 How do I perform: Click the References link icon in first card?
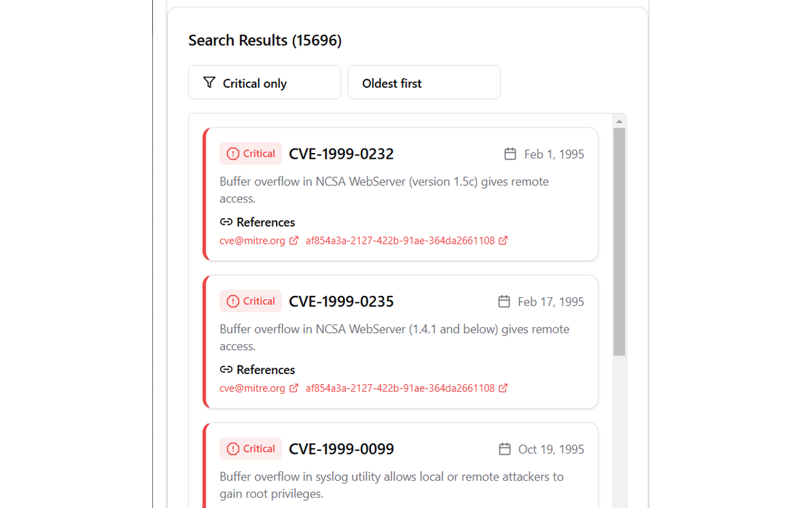[226, 222]
